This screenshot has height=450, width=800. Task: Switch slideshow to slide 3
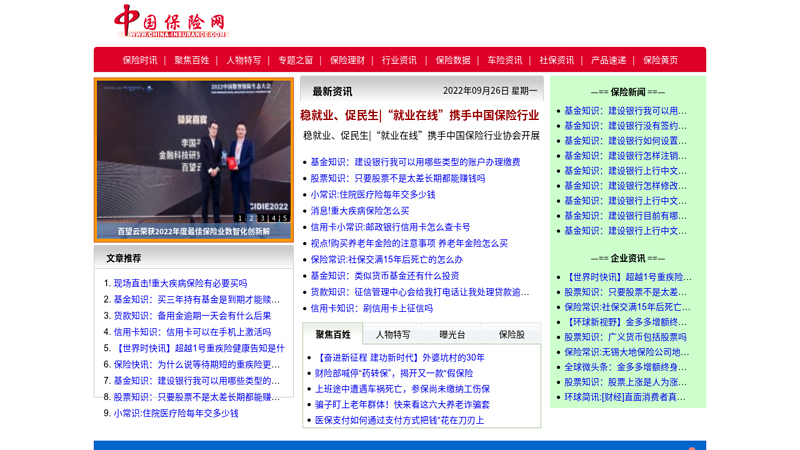pos(262,218)
